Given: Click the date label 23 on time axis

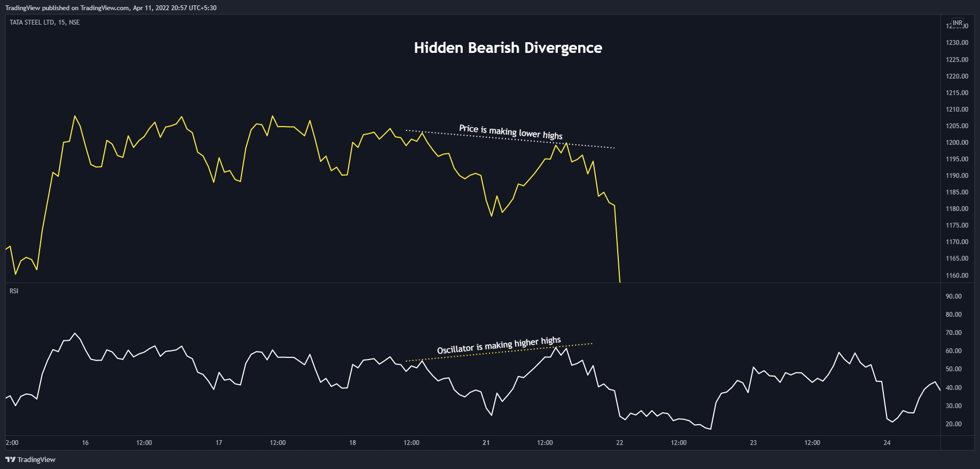Looking at the screenshot, I should 753,443.
